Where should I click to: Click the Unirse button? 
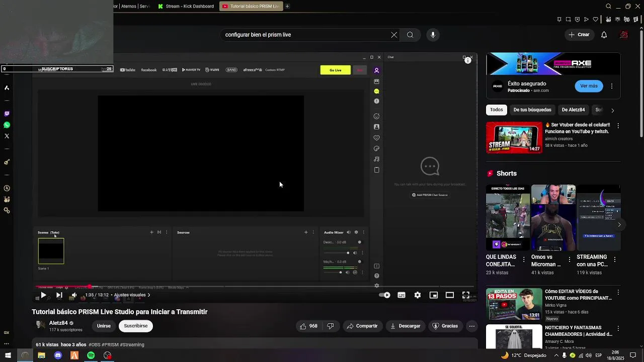click(104, 326)
